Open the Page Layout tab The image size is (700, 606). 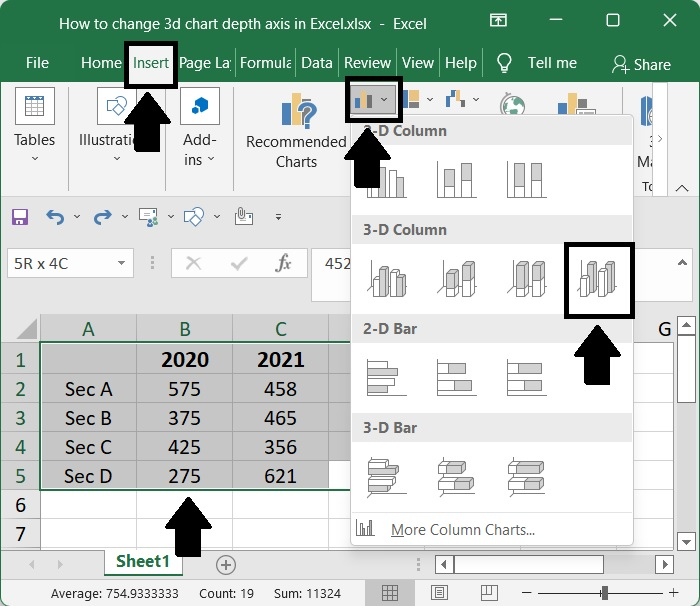pos(204,63)
